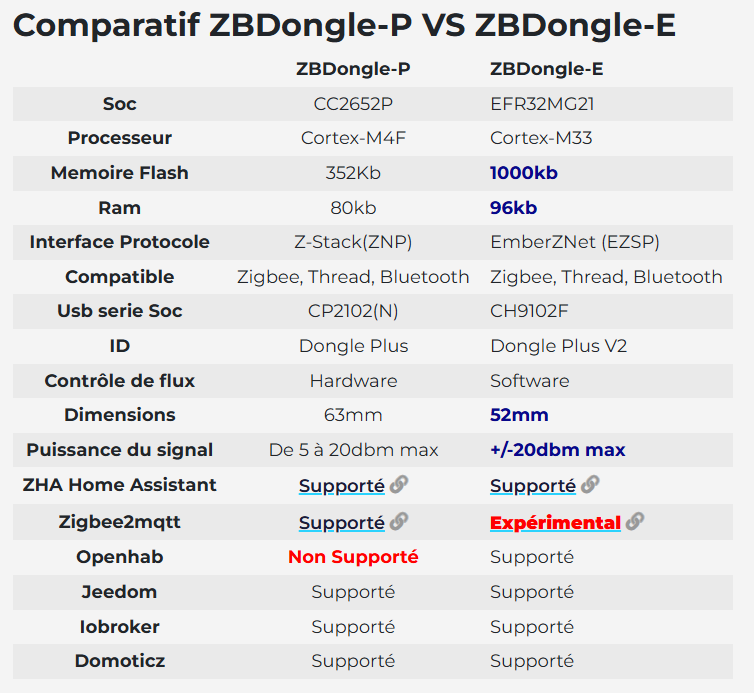
Task: Click chain icon next to Expérimental
Action: pos(635,521)
